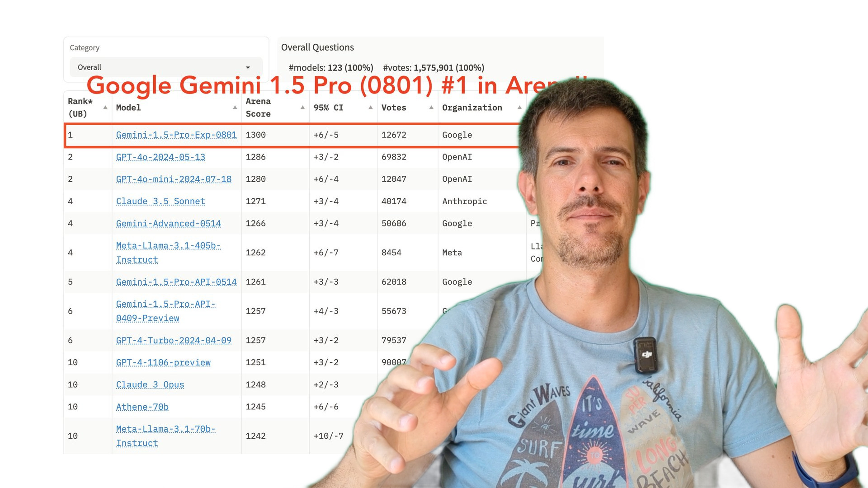Image resolution: width=868 pixels, height=488 pixels.
Task: Open the Claude 3.5 Sonnet link
Action: tap(161, 201)
